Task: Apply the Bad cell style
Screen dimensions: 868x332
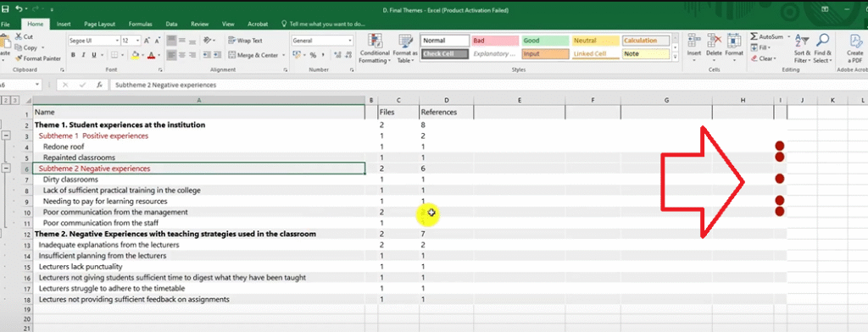Action: pos(495,41)
